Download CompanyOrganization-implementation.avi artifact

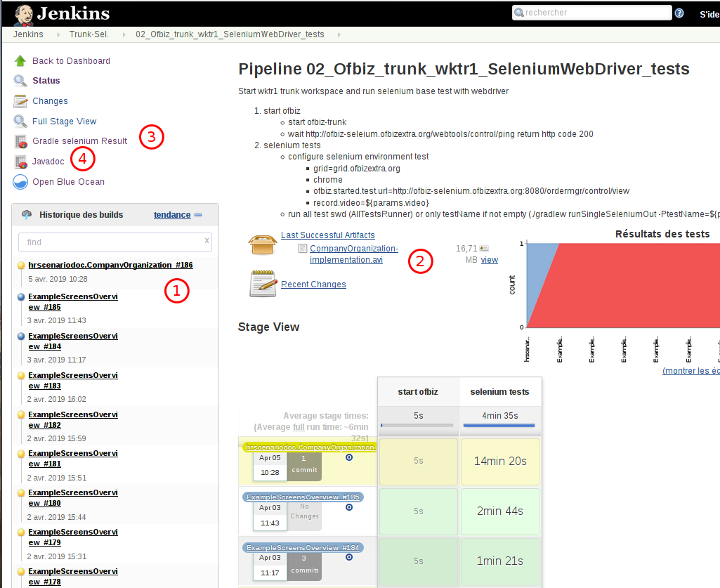pyautogui.click(x=353, y=254)
